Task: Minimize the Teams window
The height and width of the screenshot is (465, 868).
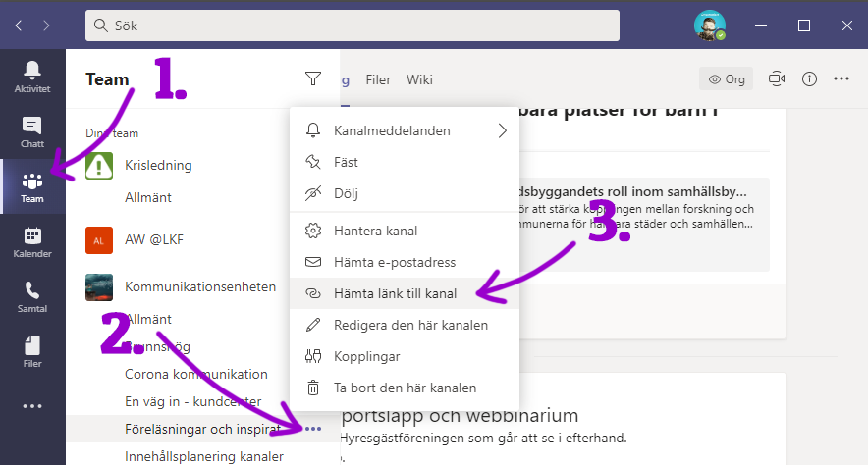Action: pos(761,26)
